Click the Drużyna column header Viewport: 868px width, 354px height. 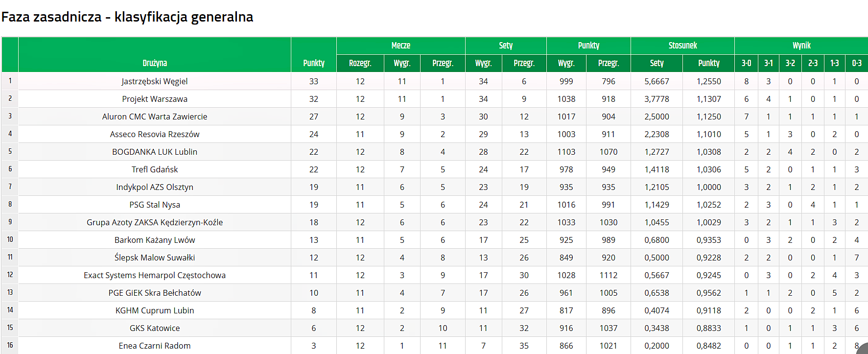tap(155, 63)
